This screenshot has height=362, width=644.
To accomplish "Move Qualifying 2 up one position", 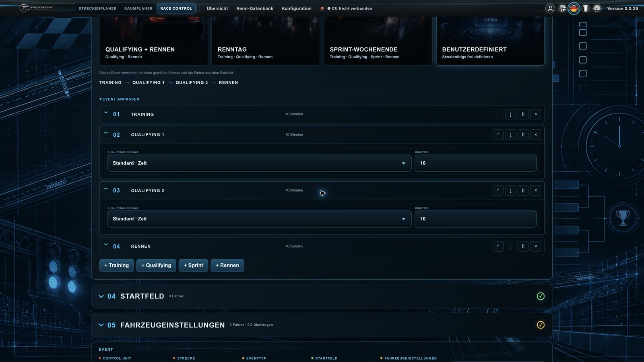I will pos(498,191).
